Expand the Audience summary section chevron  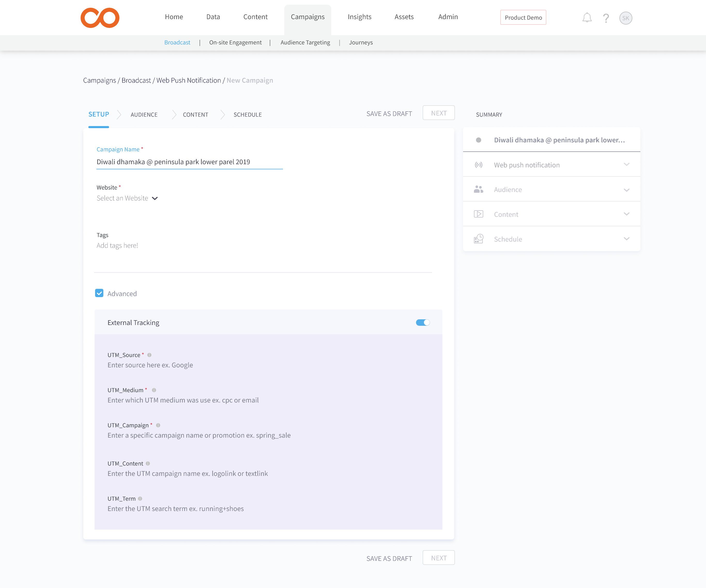[626, 190]
